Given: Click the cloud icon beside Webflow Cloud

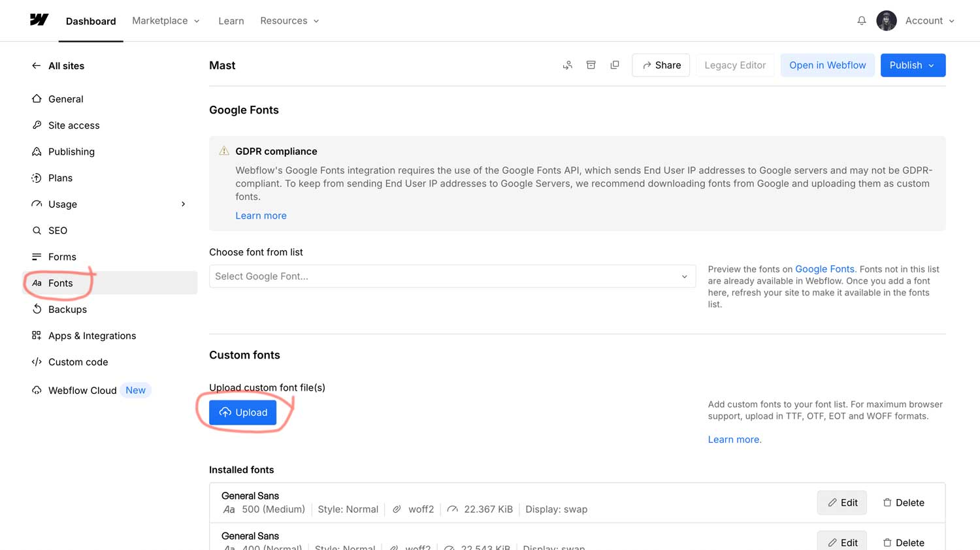Looking at the screenshot, I should pos(37,391).
